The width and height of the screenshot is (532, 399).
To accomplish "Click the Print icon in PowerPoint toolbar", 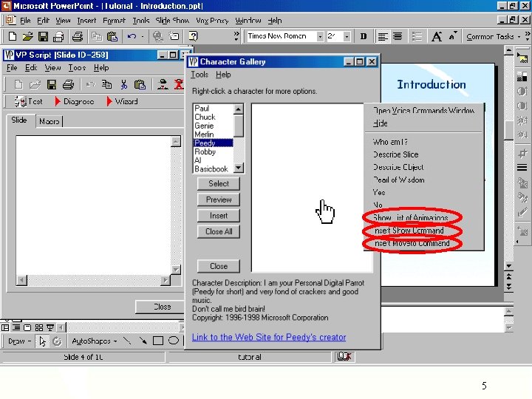I will pos(78,36).
